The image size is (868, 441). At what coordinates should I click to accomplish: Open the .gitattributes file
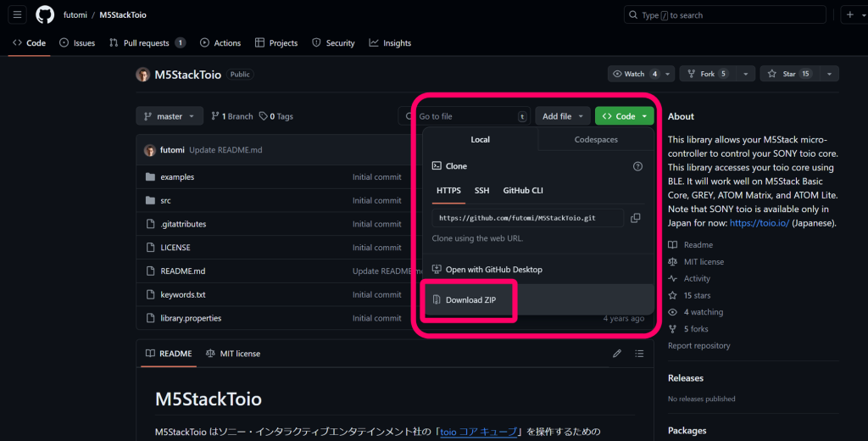[183, 224]
